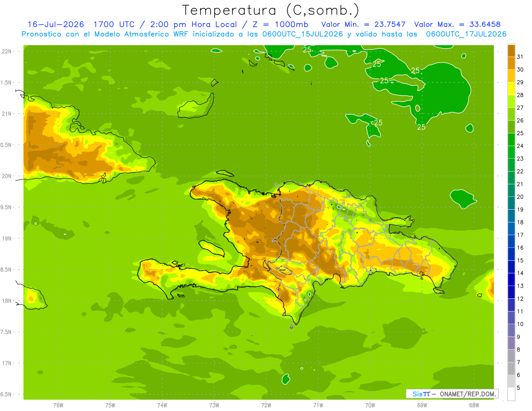Screen dimensions: 532x411
Task: Click the "6.5N" latitude axis label
Action: click(7, 394)
